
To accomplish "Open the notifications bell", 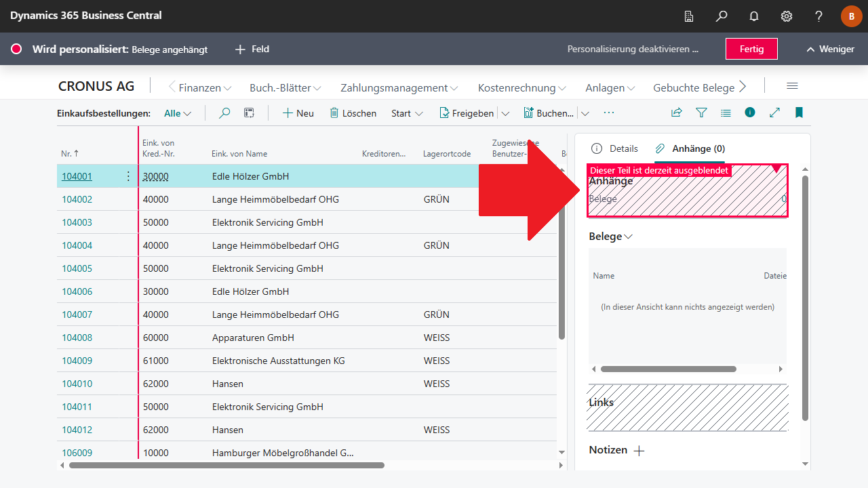I will tap(754, 16).
